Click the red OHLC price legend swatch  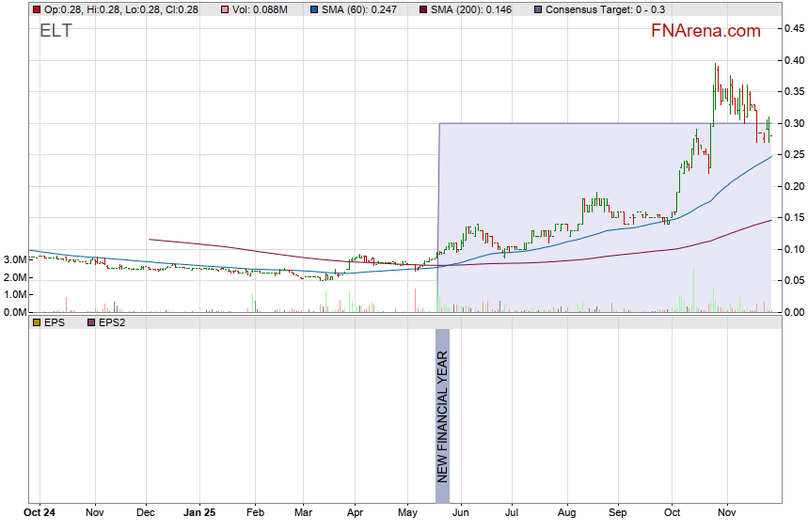[37, 9]
